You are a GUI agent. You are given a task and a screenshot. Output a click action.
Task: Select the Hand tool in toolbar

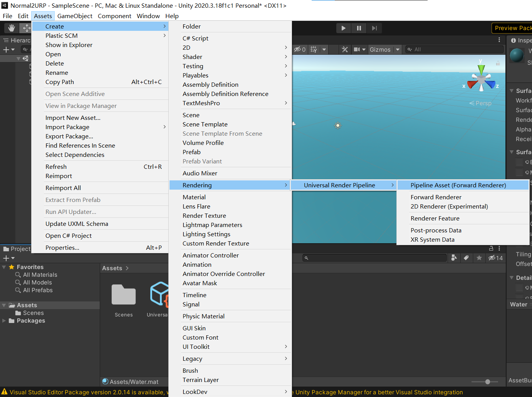[x=12, y=28]
